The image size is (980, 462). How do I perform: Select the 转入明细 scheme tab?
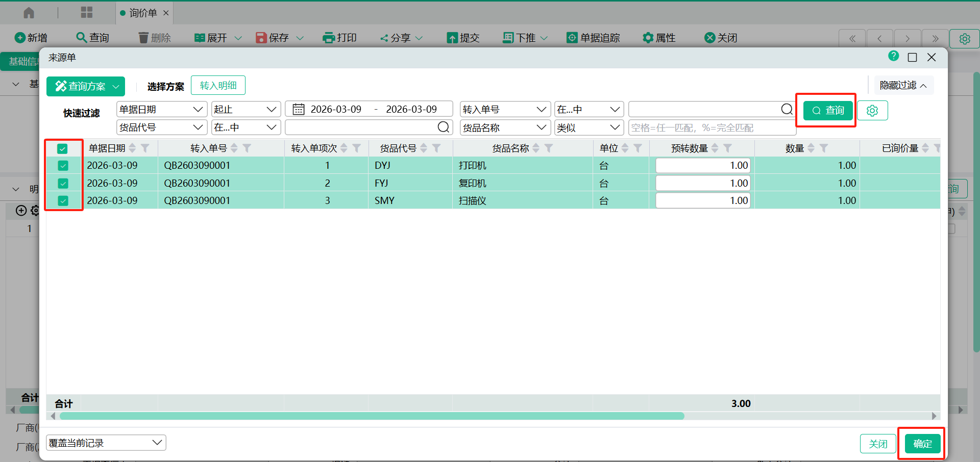click(218, 85)
